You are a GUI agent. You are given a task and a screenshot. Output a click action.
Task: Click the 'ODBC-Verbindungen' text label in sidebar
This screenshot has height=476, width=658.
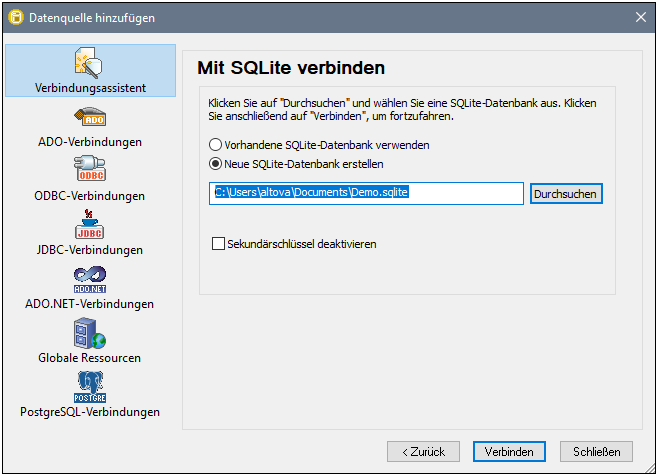(89, 196)
